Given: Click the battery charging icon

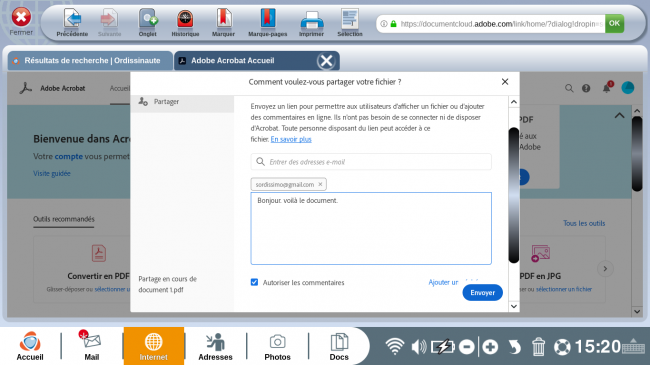Looking at the screenshot, I should pyautogui.click(x=443, y=347).
